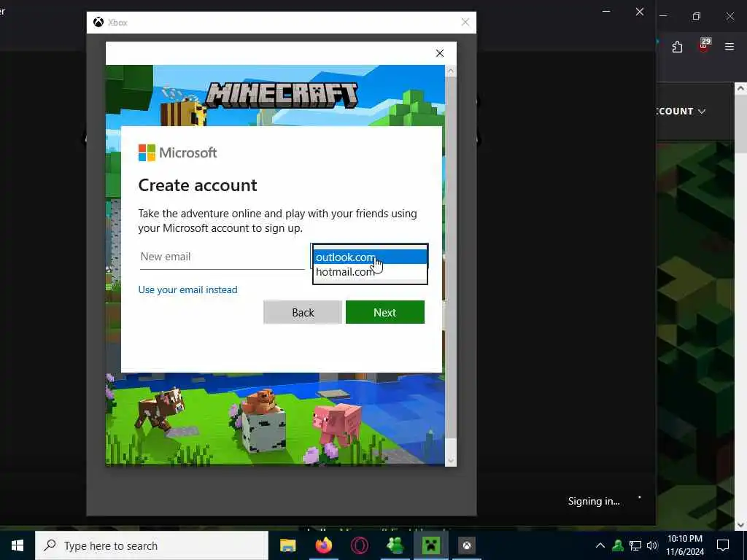The image size is (747, 560).
Task: Open Opera browser from the taskbar
Action: click(360, 545)
